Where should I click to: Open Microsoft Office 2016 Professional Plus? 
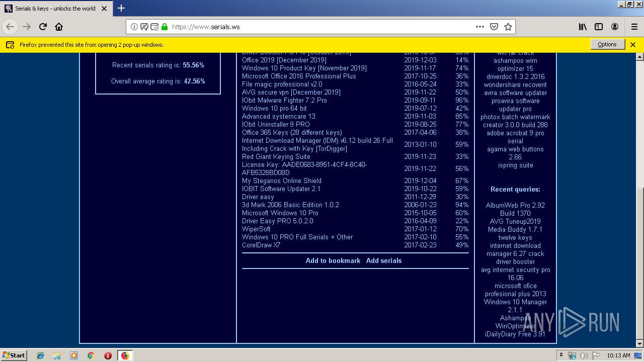[299, 76]
